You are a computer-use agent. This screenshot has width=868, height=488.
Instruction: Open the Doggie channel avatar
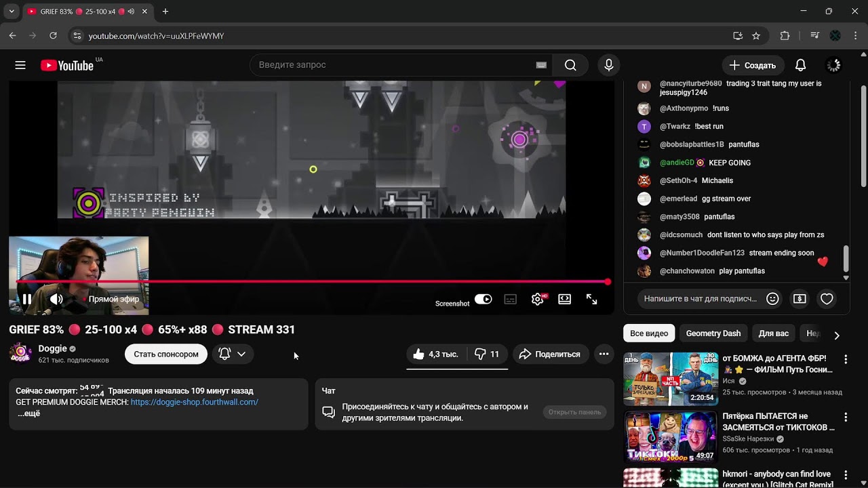20,354
